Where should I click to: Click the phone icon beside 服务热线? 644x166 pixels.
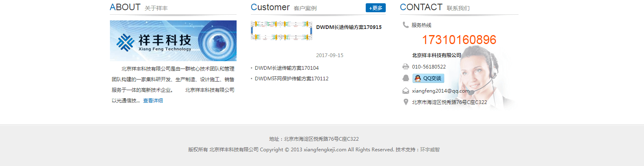tap(405, 25)
